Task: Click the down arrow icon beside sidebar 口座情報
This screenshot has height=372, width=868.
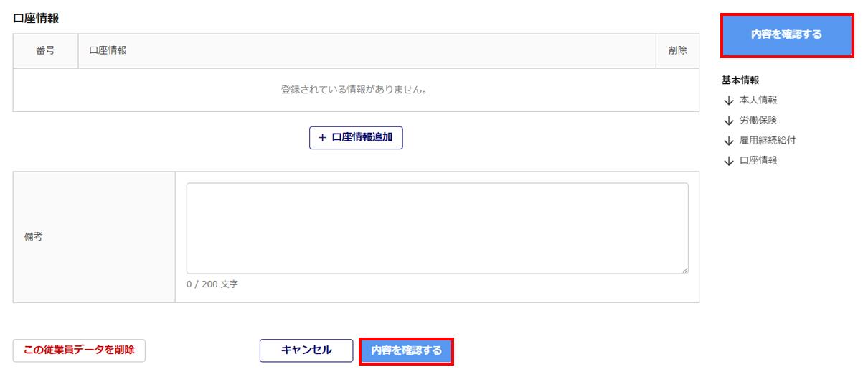Action: (x=729, y=161)
